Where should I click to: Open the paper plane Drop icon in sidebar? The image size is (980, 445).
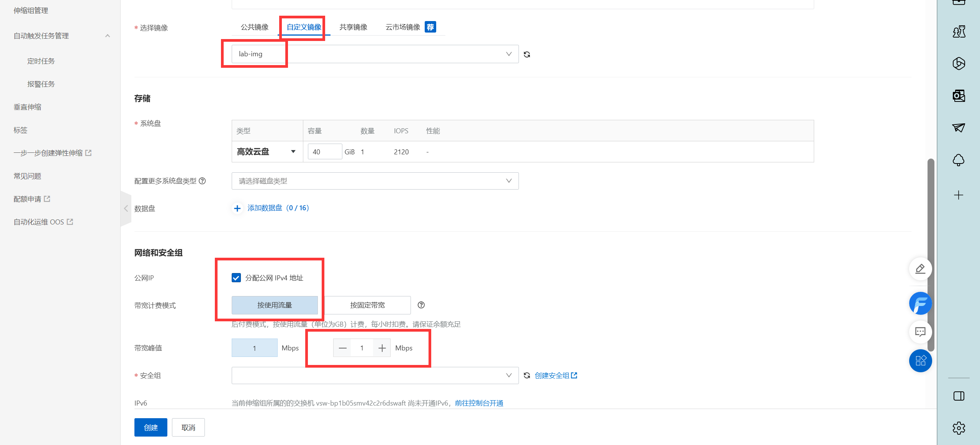[x=959, y=128]
